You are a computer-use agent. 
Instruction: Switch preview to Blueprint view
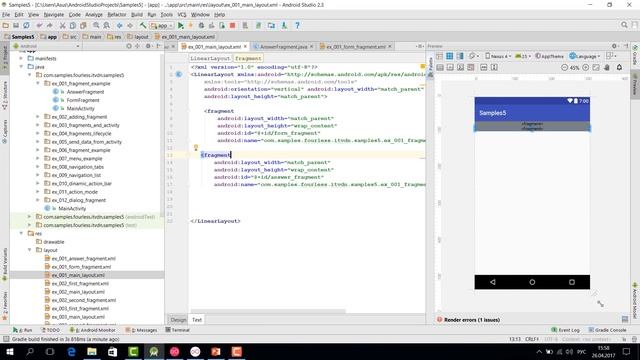click(449, 56)
